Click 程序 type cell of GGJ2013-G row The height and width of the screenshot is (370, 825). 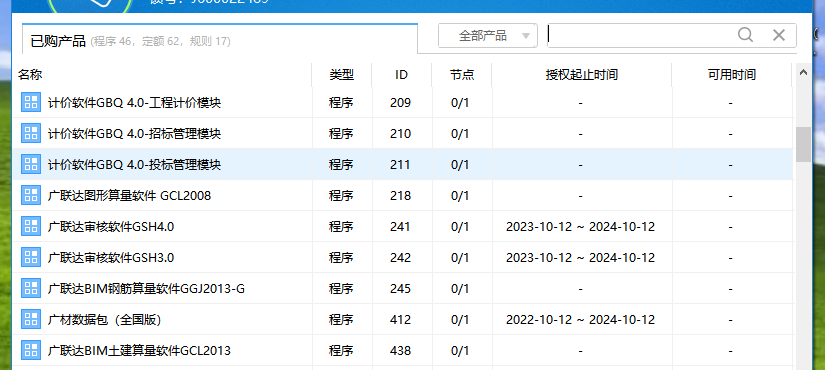click(341, 289)
